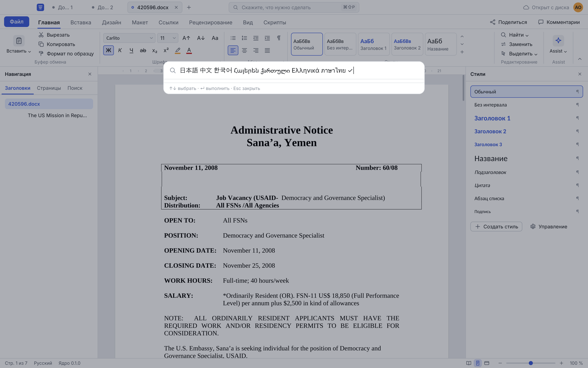This screenshot has width=588, height=368.
Task: Click the Поделиться share button
Action: point(508,22)
